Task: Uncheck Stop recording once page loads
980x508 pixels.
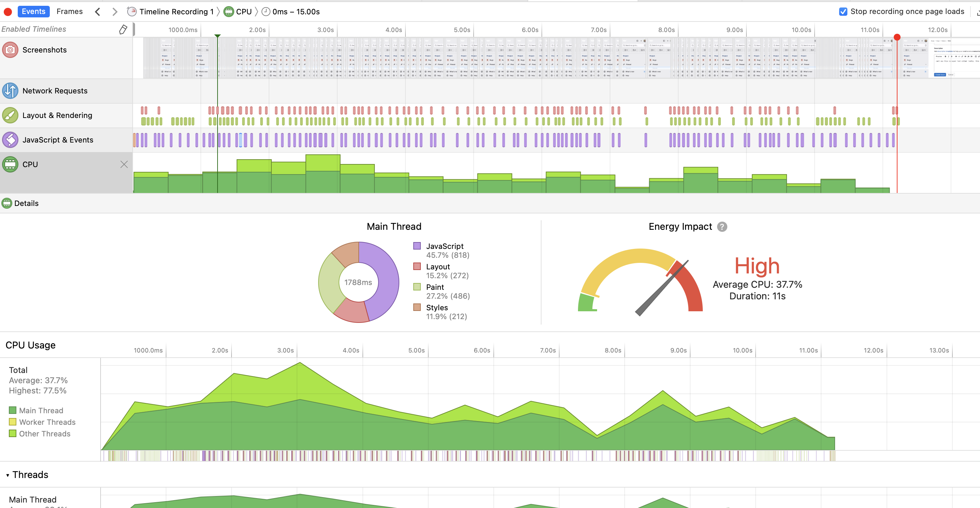Action: click(x=843, y=11)
